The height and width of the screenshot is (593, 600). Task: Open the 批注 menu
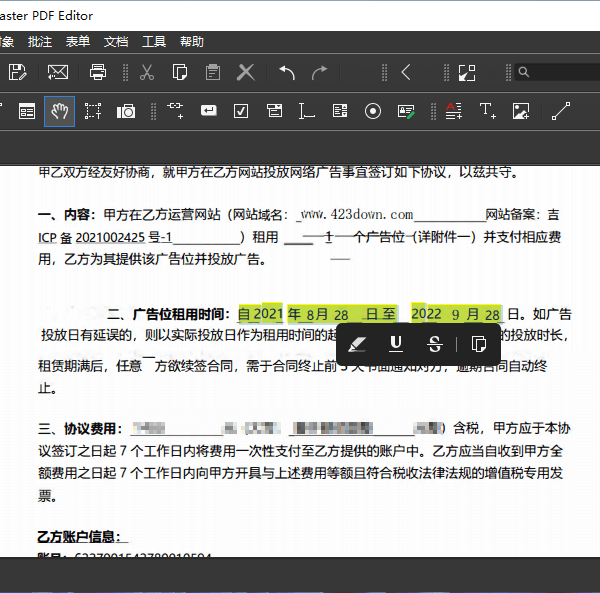click(40, 41)
